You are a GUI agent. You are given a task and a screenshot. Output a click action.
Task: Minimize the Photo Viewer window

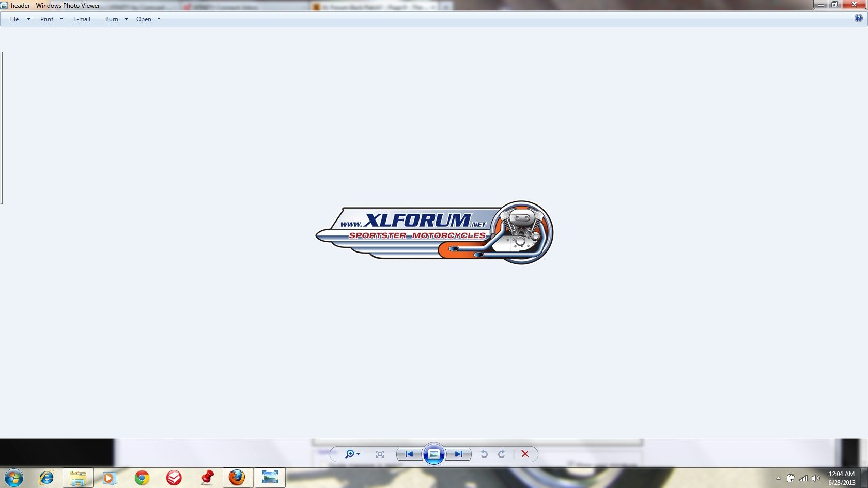pyautogui.click(x=821, y=5)
